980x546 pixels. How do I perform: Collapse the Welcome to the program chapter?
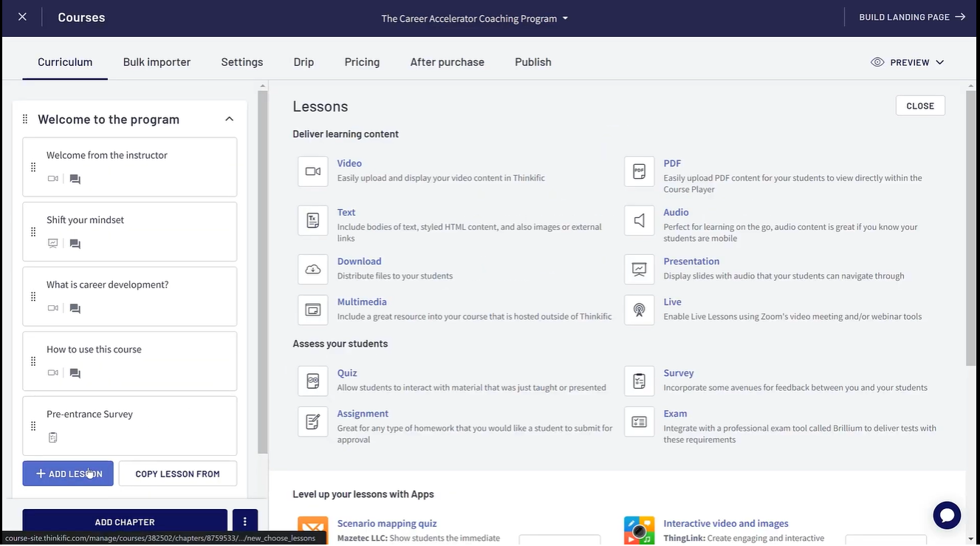(x=229, y=120)
